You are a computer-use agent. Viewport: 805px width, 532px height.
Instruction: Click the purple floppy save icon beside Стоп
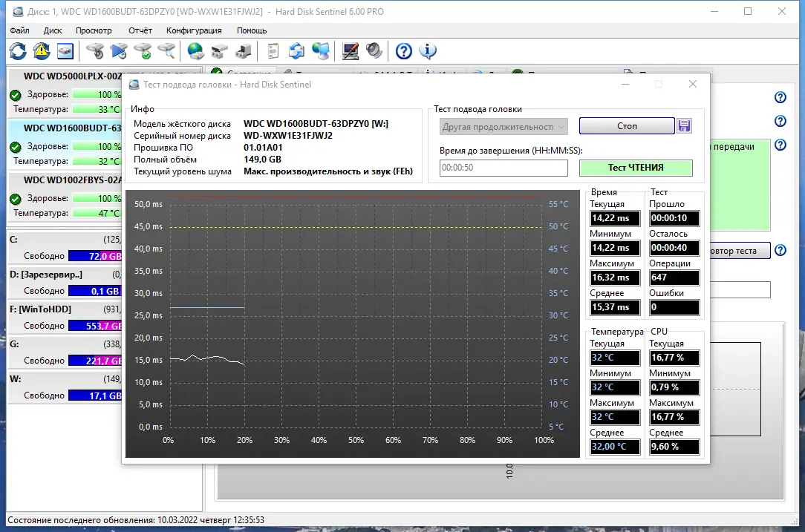(685, 125)
